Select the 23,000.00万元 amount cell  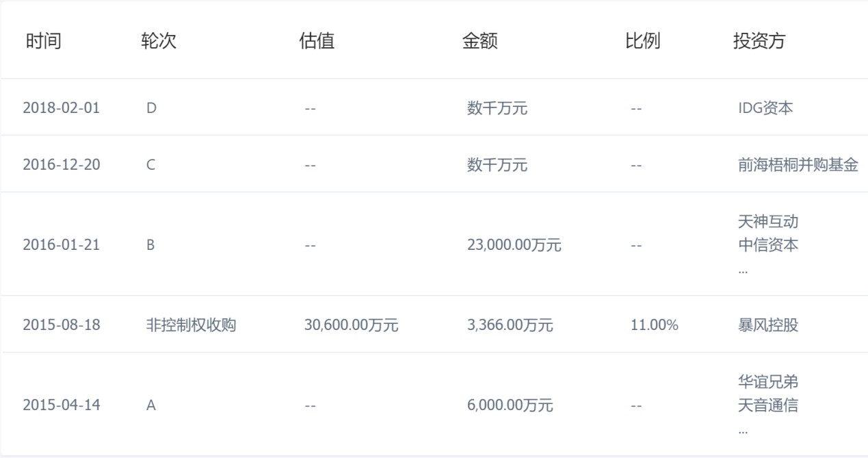coord(514,245)
